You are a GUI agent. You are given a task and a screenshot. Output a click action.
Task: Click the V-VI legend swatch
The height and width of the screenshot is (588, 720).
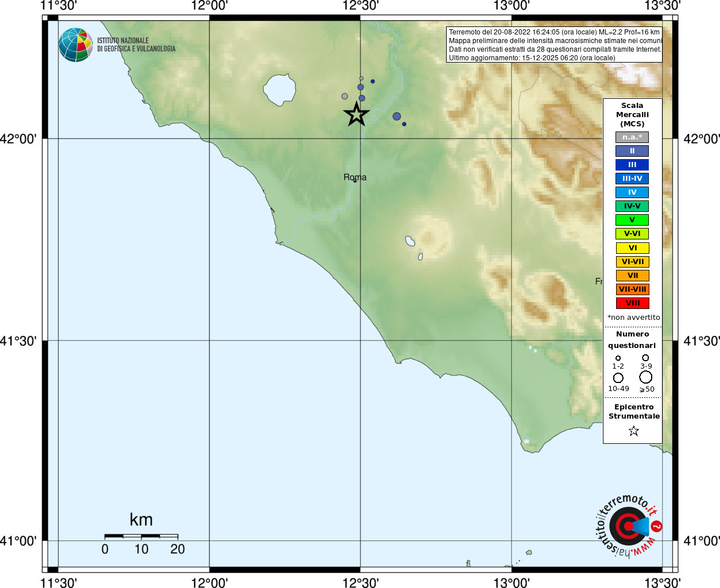[x=632, y=234]
